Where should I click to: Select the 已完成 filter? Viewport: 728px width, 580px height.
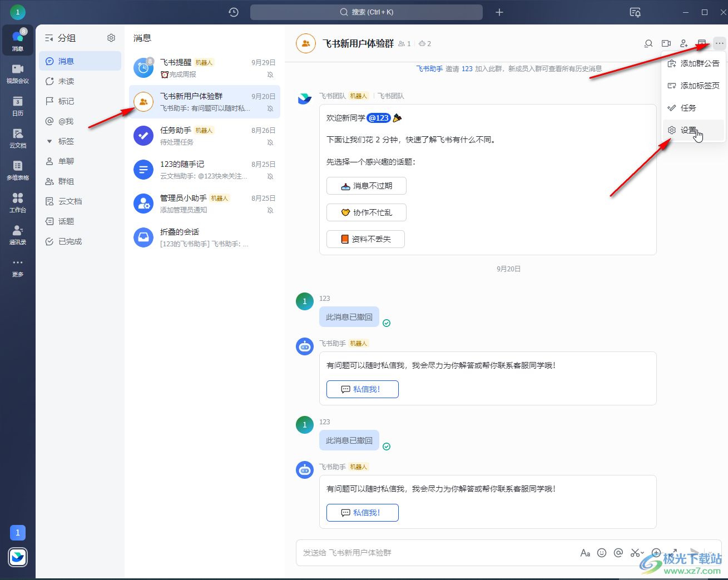(x=80, y=241)
